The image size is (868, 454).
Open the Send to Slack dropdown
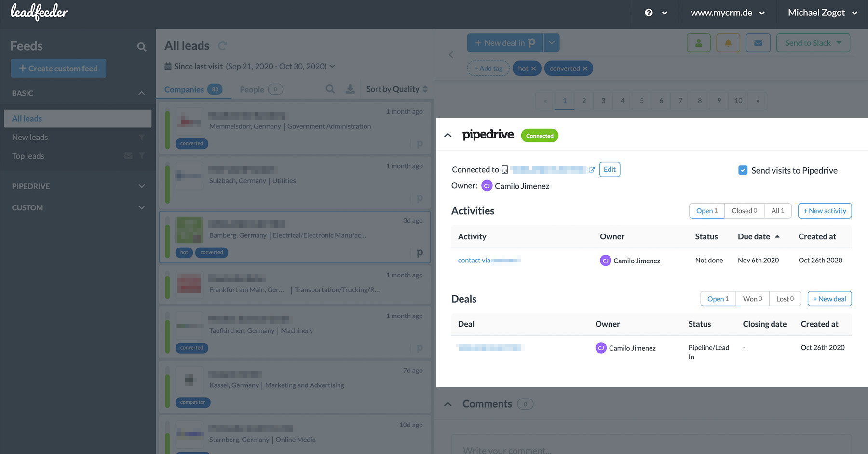tap(813, 43)
